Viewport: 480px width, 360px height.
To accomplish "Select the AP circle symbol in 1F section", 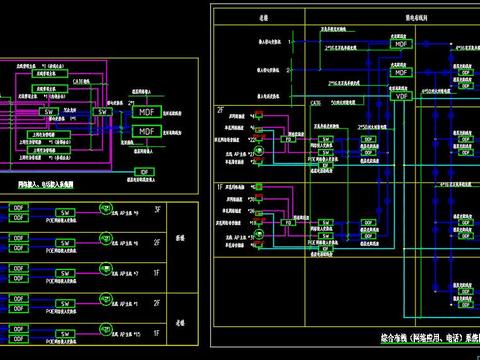I will pyautogui.click(x=259, y=234).
